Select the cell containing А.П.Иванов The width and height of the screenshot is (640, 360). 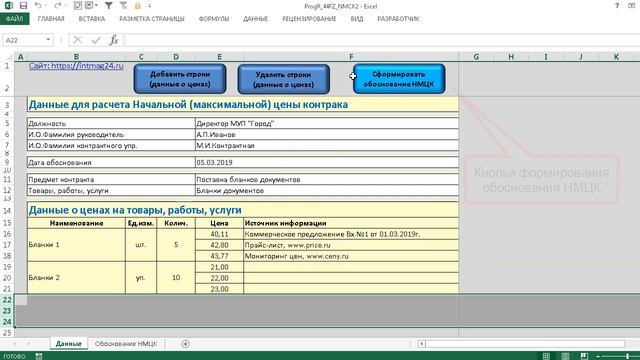click(327, 134)
